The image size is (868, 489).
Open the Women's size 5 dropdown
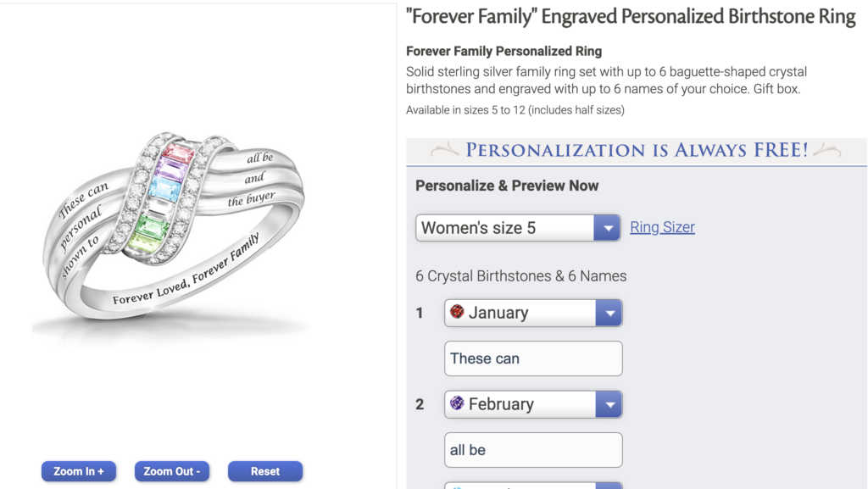(509, 227)
